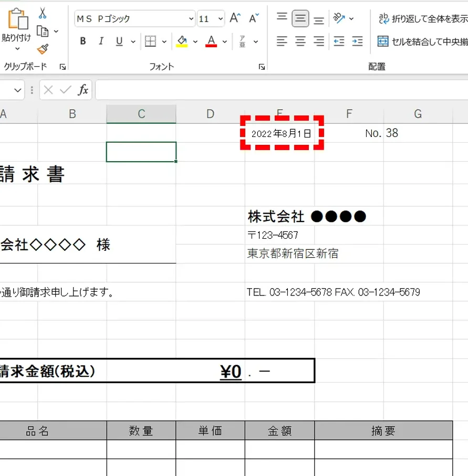Expand the Name Box dropdown
The width and height of the screenshot is (468, 476).
(x=18, y=90)
